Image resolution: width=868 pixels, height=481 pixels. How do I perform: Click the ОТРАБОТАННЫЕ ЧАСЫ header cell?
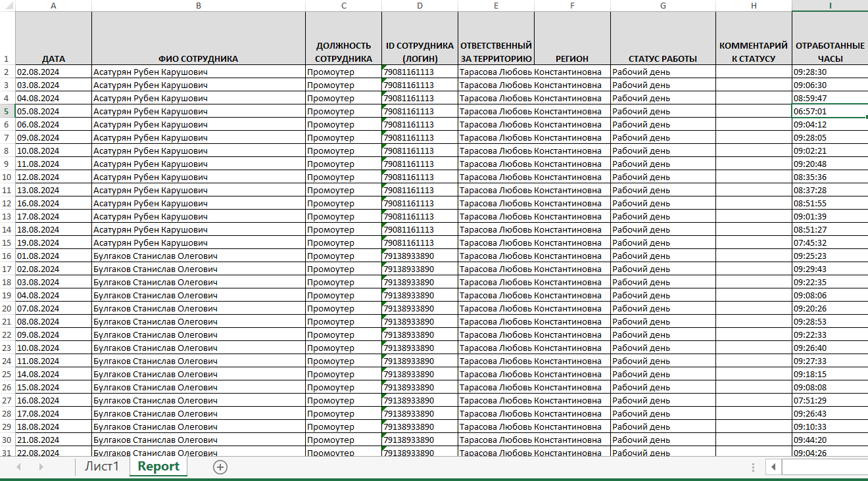pyautogui.click(x=830, y=38)
